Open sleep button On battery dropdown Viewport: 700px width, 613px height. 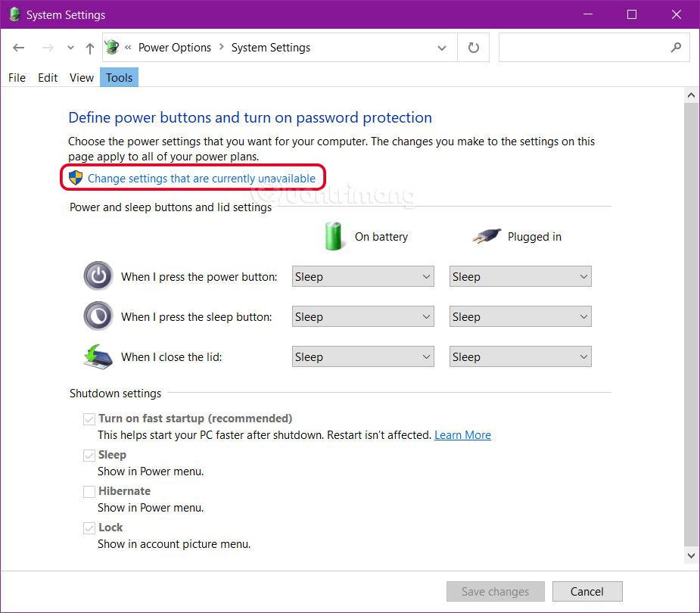pyautogui.click(x=363, y=316)
